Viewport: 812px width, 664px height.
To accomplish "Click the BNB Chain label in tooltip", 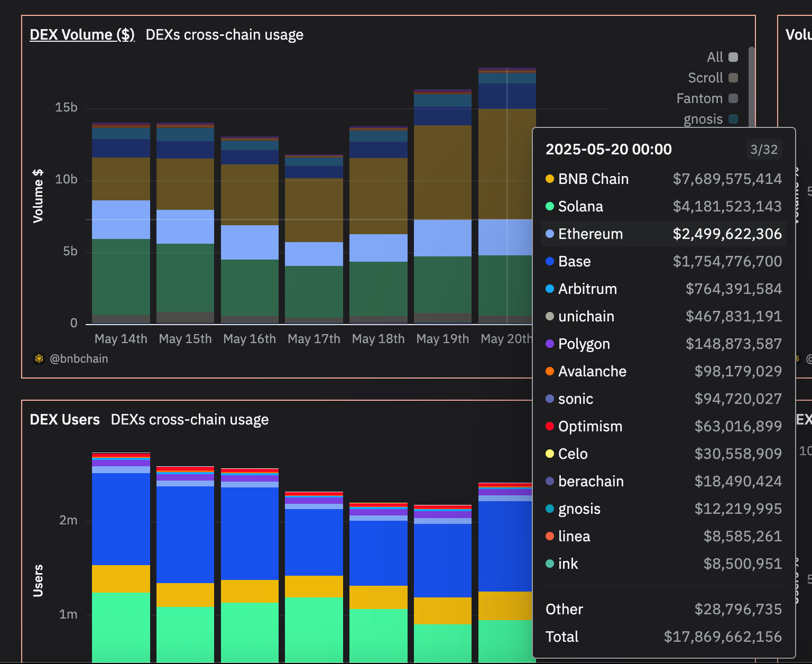I will click(x=594, y=179).
